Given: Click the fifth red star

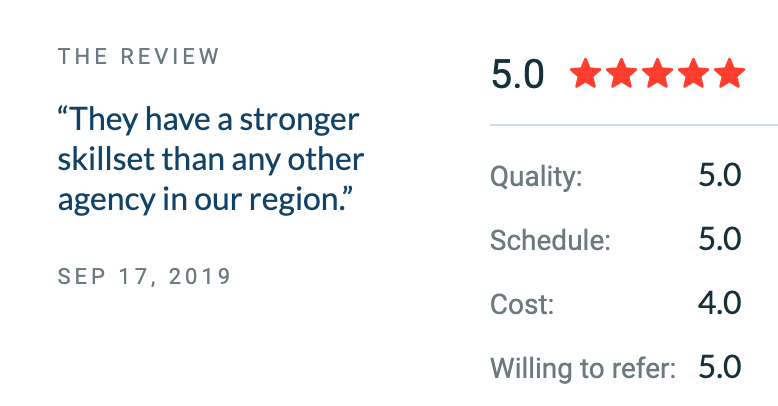Looking at the screenshot, I should pyautogui.click(x=729, y=73).
